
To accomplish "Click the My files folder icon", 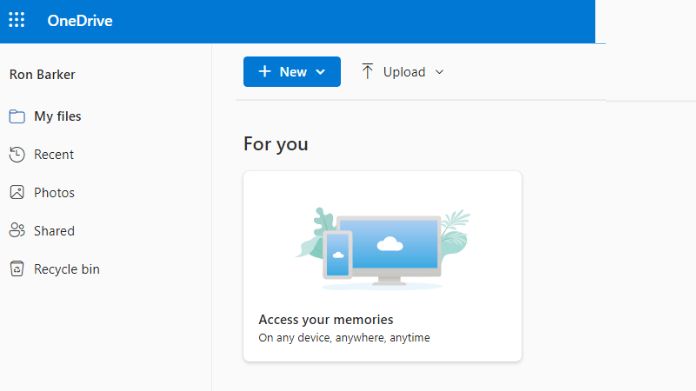I will pyautogui.click(x=17, y=116).
